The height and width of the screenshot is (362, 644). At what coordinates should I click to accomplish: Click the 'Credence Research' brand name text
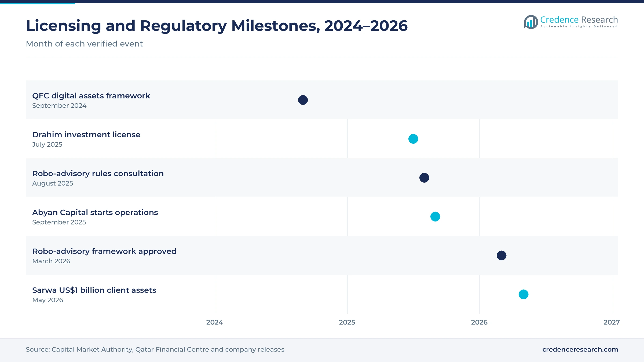pos(579,20)
